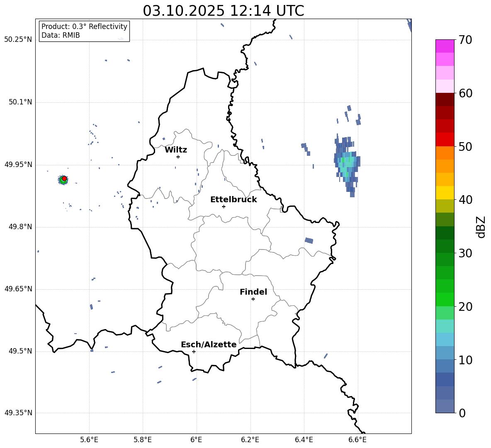491x448 pixels.
Task: Click the 60 value on colorbar
Action: 465,93
